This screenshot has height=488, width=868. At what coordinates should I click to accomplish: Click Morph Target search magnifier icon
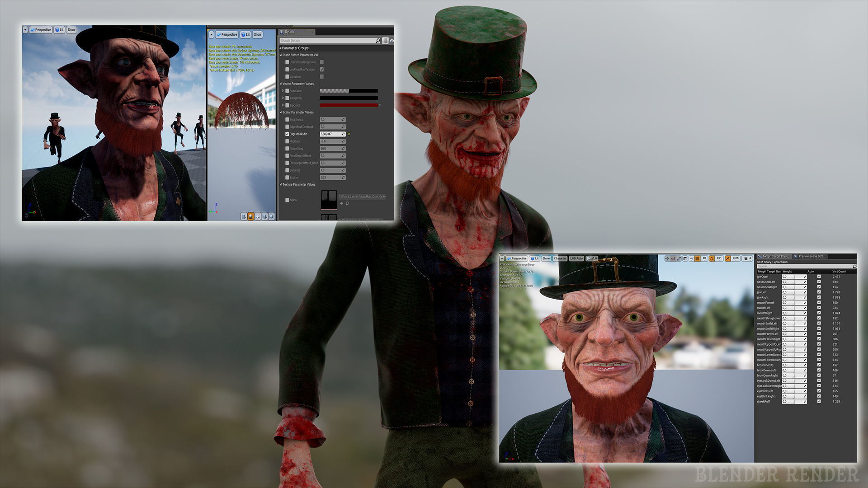854,266
